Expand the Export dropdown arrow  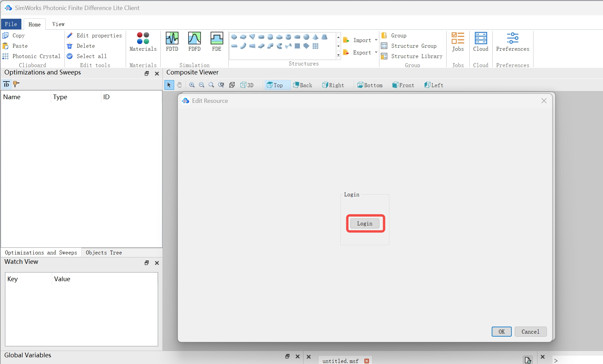[376, 52]
